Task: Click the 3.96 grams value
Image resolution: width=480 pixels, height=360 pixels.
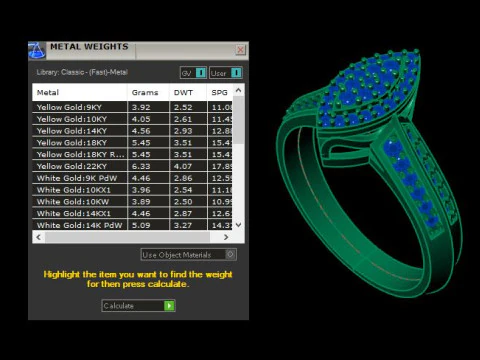Action: coord(141,190)
